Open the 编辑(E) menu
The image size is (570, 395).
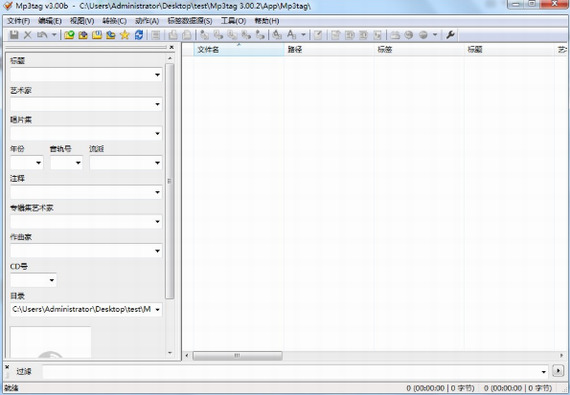point(50,21)
